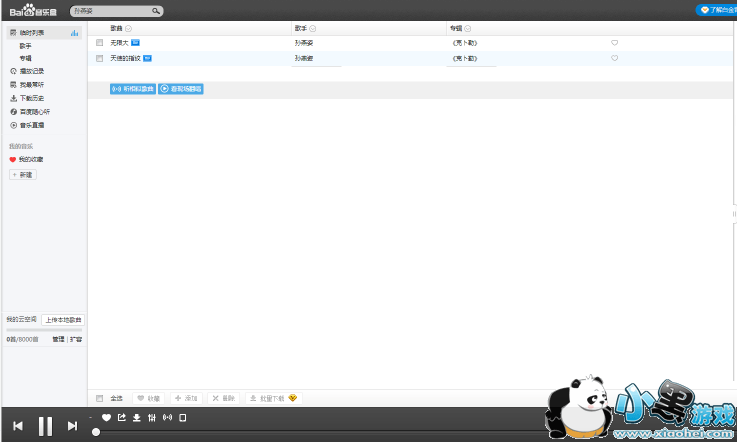
Task: Open playback history in sidebar
Action: coord(32,71)
